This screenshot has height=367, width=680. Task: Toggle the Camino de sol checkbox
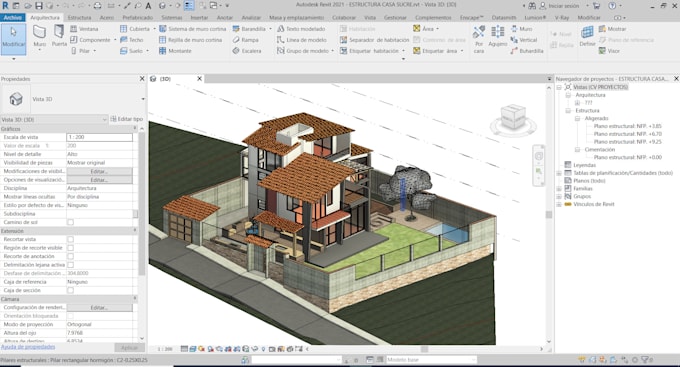(x=70, y=222)
